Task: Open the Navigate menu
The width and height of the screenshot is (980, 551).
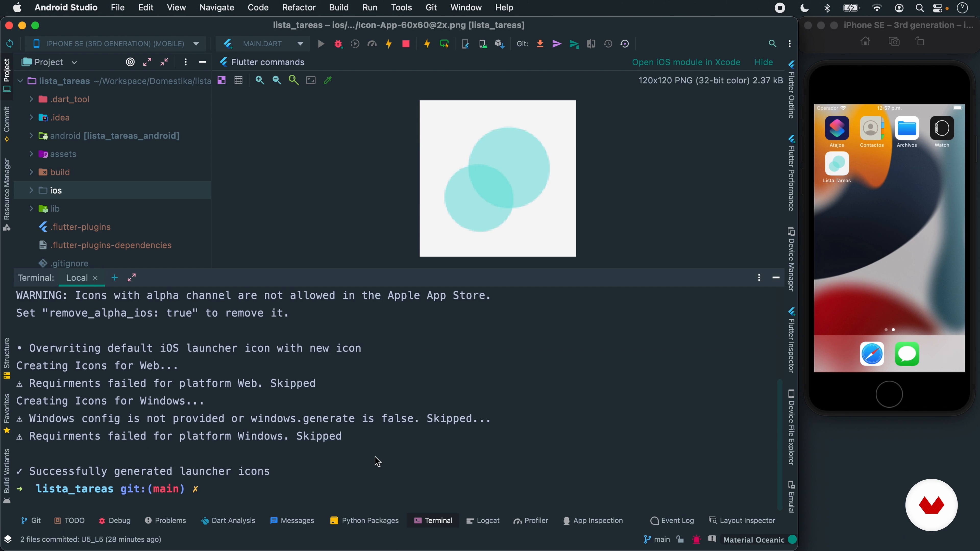Action: [x=216, y=8]
